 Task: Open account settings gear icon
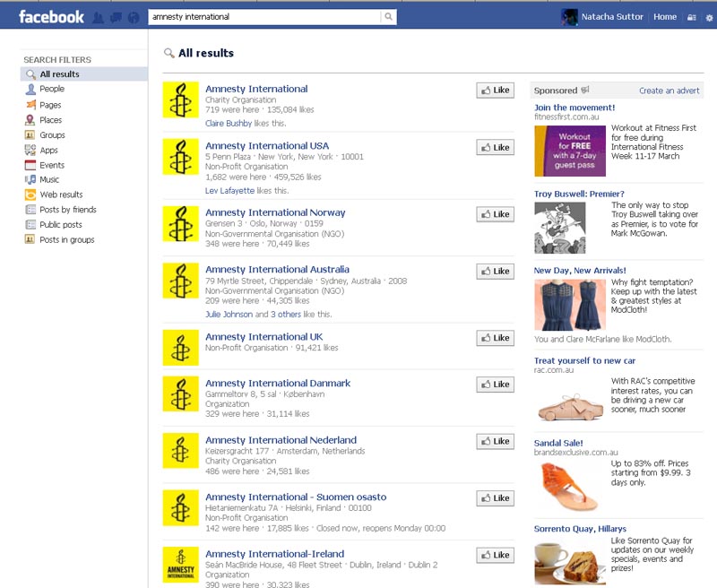pos(709,17)
